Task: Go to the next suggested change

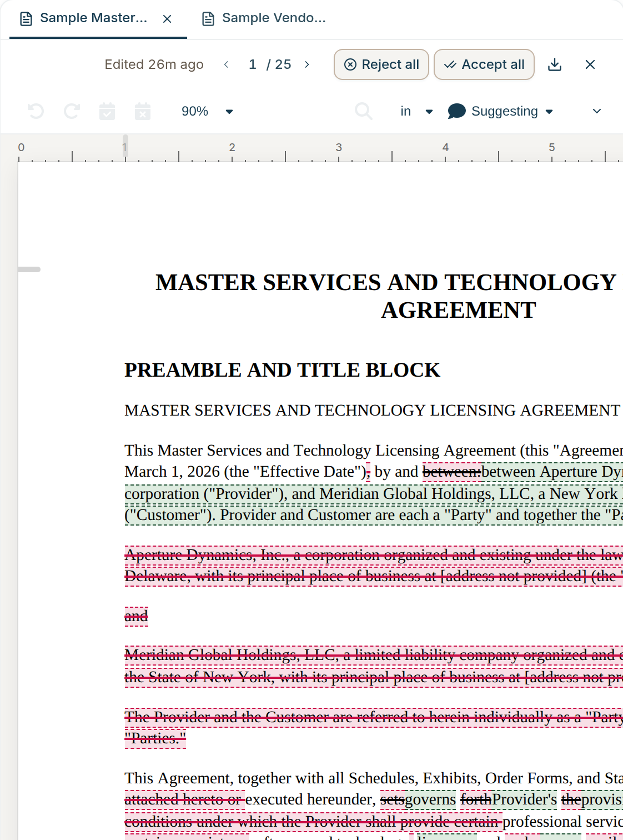Action: coord(307,64)
